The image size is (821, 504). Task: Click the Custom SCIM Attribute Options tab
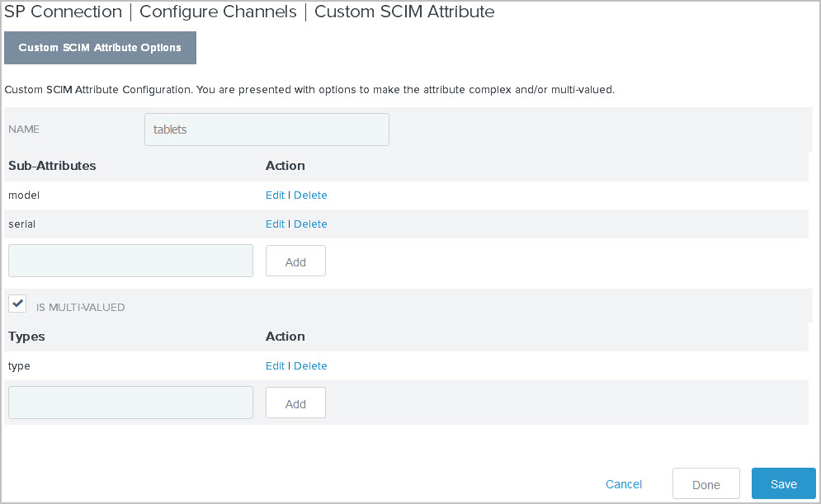tap(100, 47)
